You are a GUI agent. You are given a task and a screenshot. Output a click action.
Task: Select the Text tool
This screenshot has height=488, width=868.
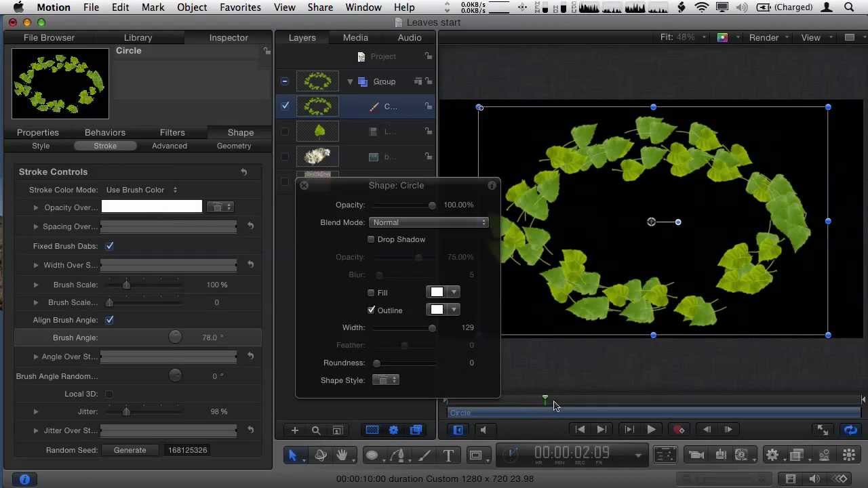pos(448,455)
